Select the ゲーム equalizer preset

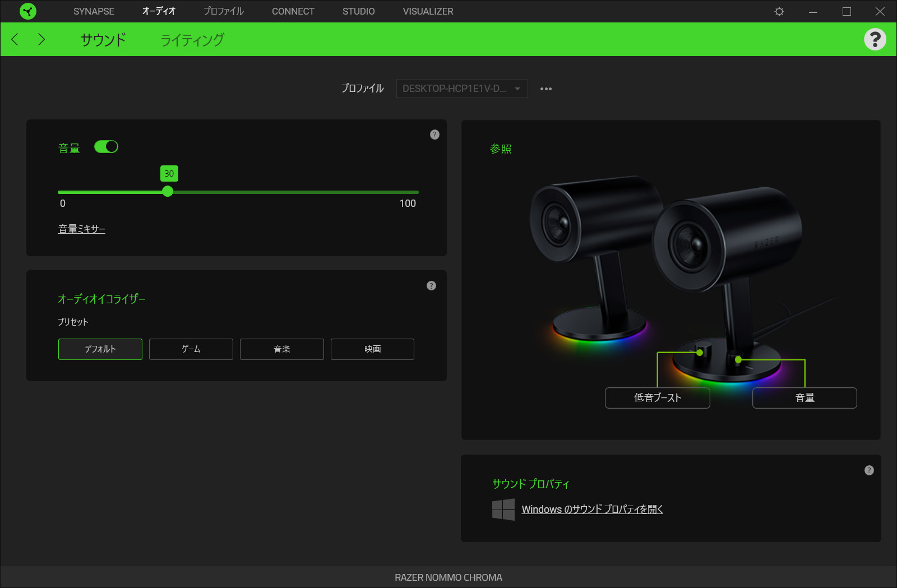(191, 349)
